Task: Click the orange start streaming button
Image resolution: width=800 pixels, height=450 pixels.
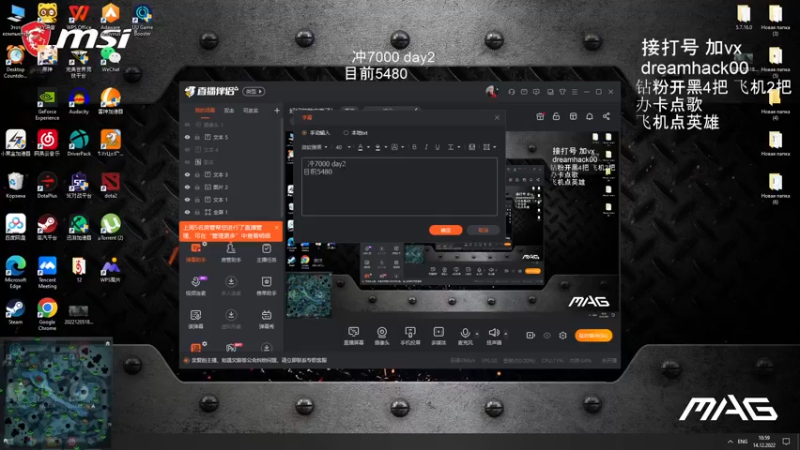Action: click(593, 335)
